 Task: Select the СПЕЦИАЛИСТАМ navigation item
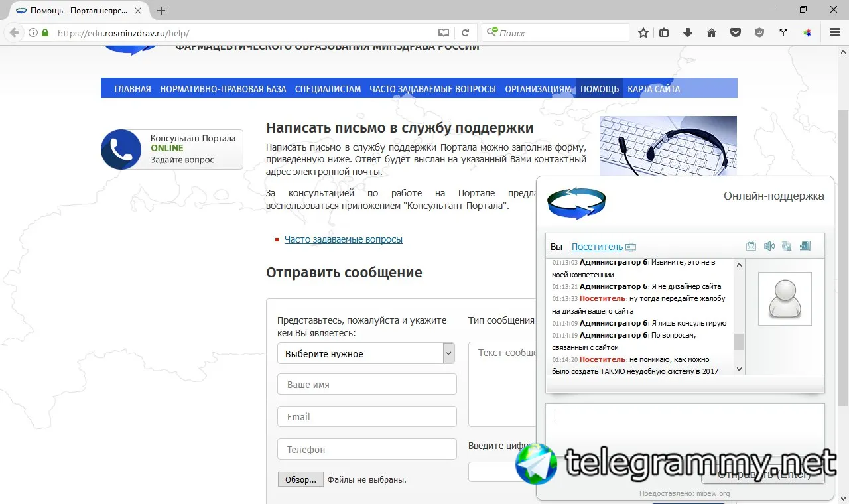click(328, 88)
